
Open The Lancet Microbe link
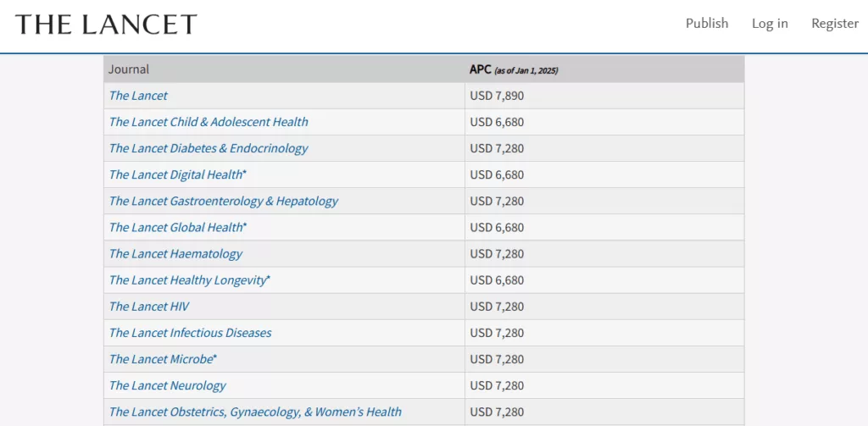(161, 359)
